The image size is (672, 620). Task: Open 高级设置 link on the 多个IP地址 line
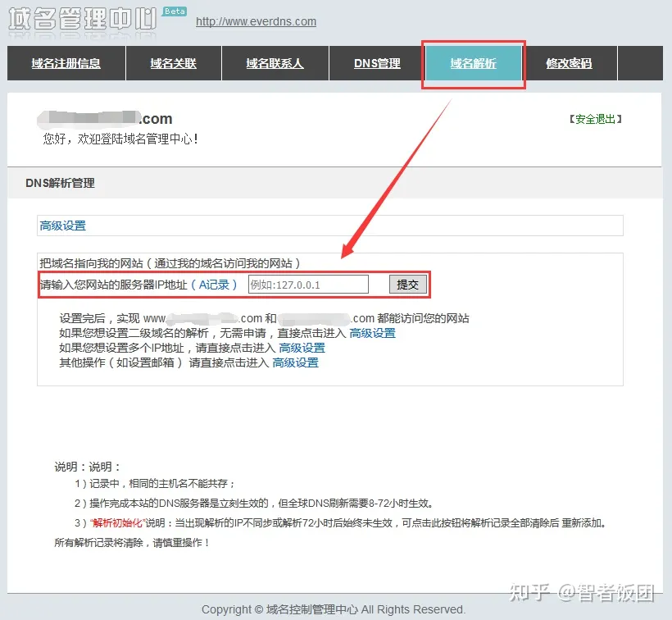[302, 348]
